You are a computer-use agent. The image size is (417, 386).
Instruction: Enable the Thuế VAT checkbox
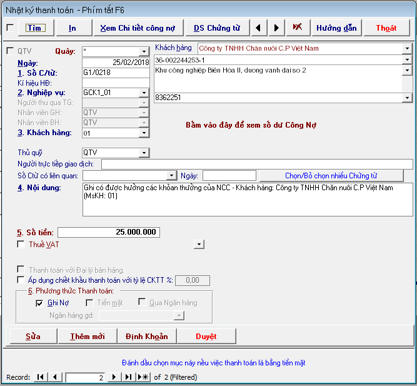(x=20, y=244)
